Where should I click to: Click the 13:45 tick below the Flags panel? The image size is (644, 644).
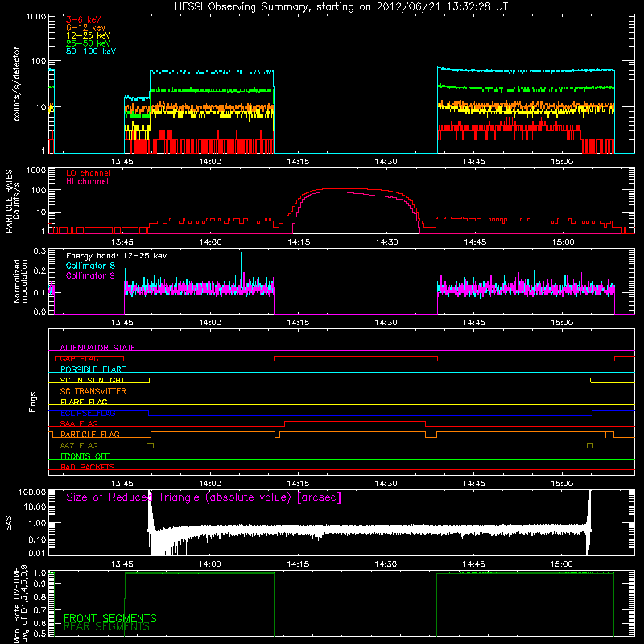pyautogui.click(x=122, y=484)
